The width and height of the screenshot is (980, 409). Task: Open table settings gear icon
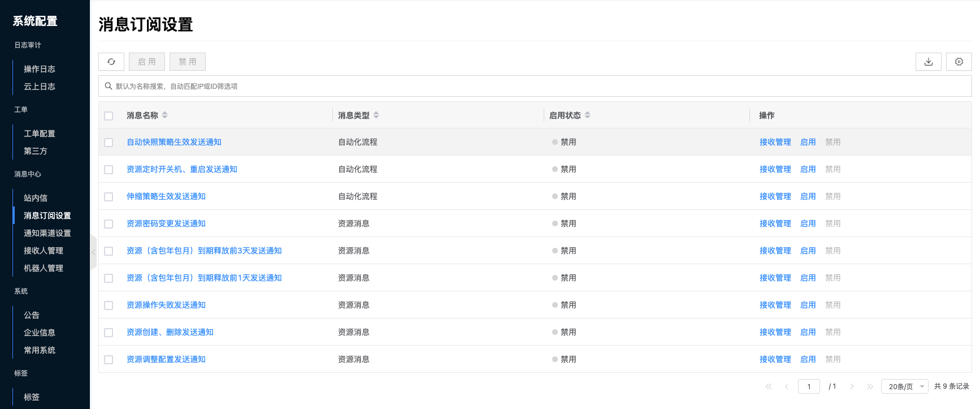(x=959, y=62)
